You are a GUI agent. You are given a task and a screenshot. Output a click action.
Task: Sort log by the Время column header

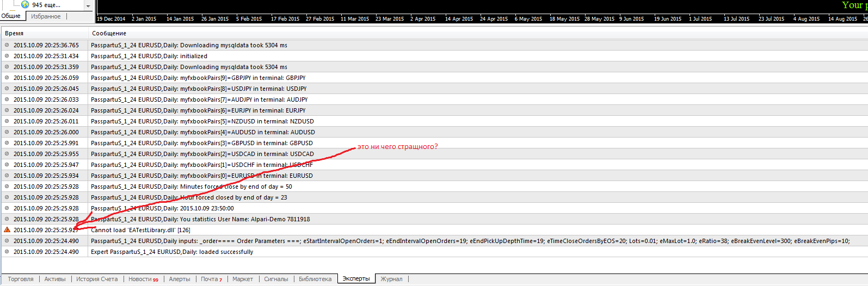pos(14,33)
